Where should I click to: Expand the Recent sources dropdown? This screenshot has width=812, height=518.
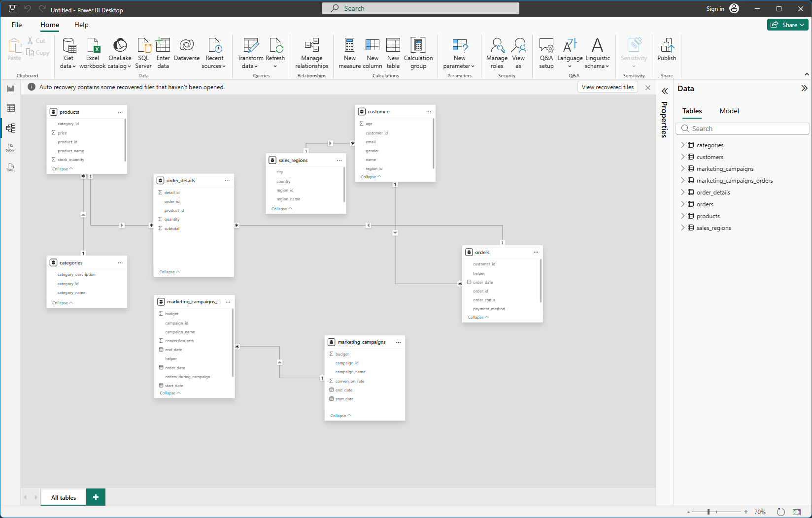tap(224, 66)
